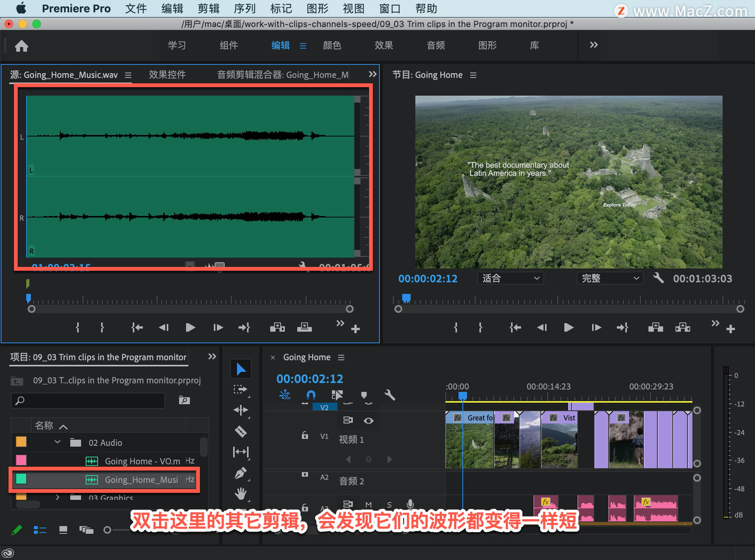Select the Razor tool in tools panel

[x=241, y=431]
